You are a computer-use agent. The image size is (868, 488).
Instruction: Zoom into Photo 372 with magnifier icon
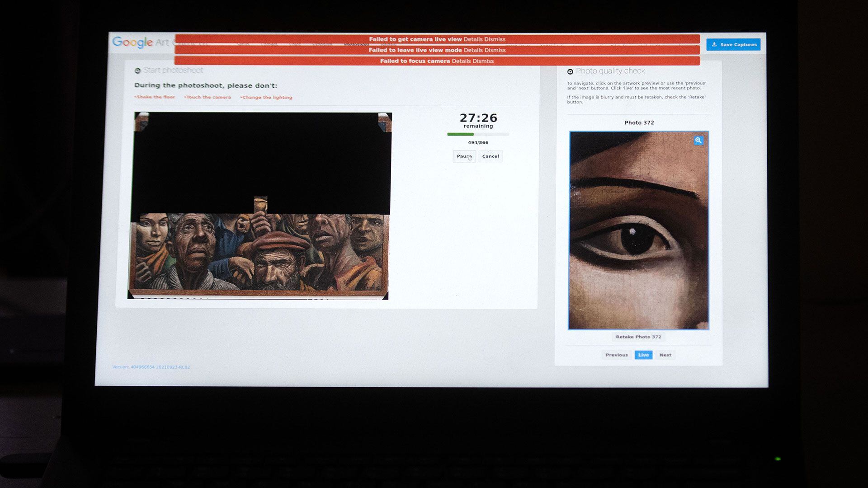click(698, 141)
